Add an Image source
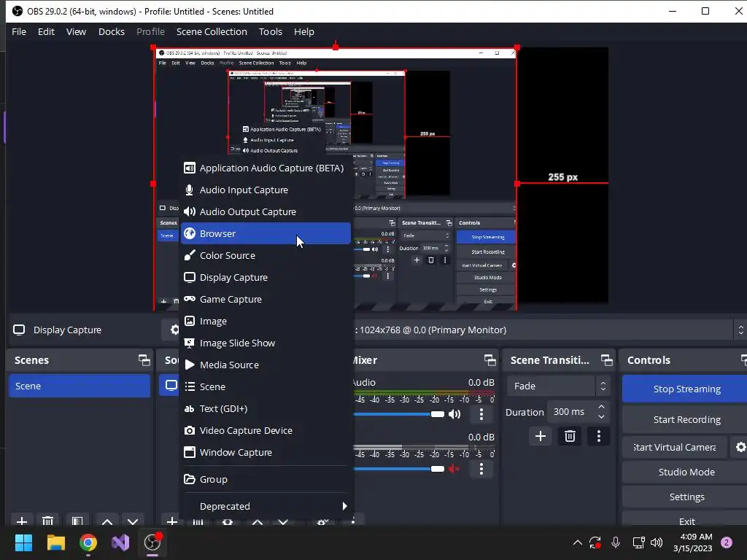747x560 pixels. pyautogui.click(x=266, y=322)
